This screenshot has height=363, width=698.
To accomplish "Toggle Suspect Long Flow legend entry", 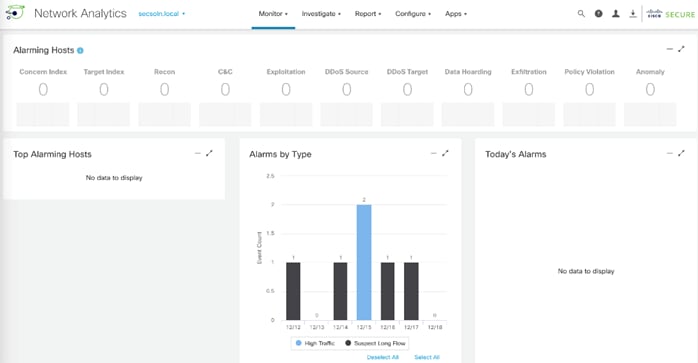I will pos(375,343).
